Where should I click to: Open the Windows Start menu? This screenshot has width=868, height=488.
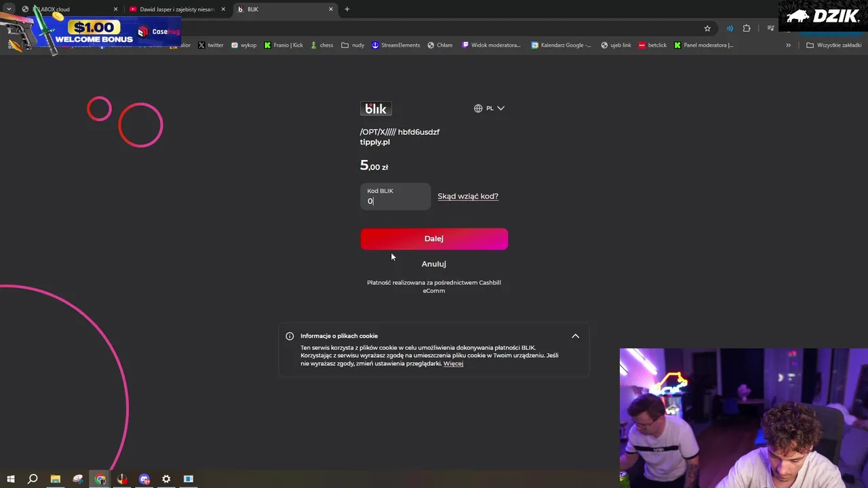(x=10, y=479)
